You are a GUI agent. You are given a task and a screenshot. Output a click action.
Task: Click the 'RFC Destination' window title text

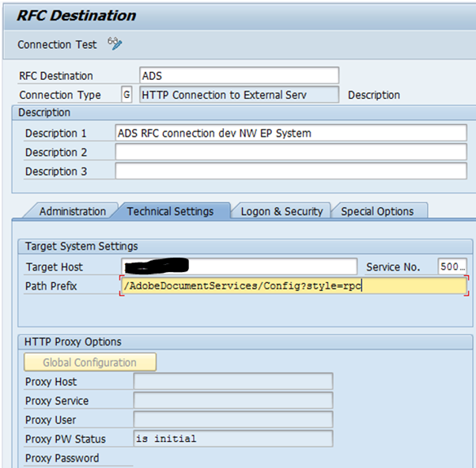pos(77,16)
